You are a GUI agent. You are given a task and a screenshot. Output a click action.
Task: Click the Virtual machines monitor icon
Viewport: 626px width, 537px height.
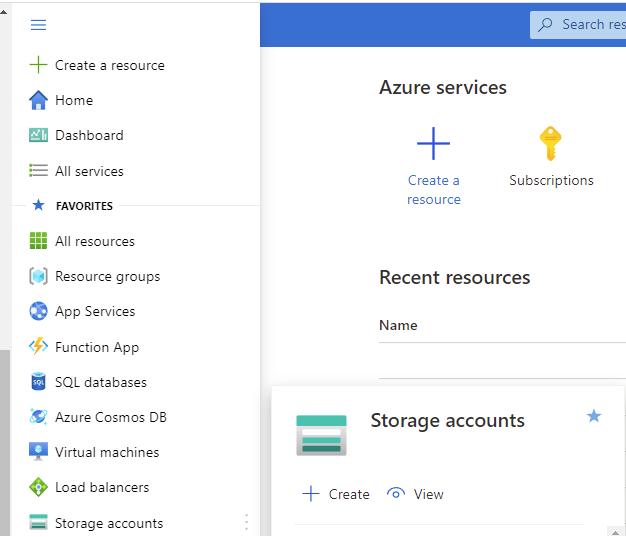point(38,452)
